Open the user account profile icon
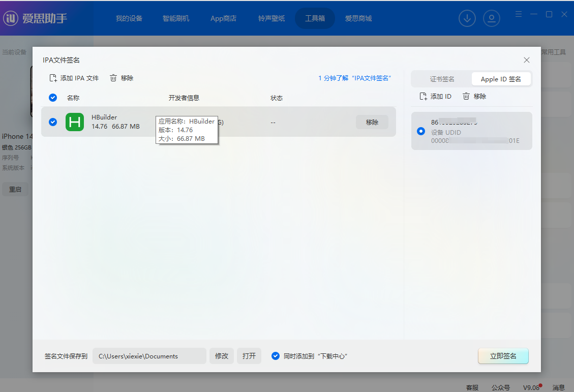 tap(492, 18)
